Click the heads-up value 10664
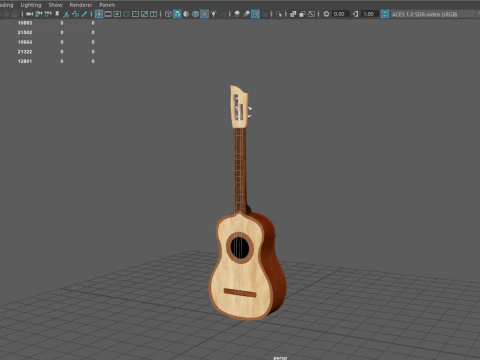 tap(25, 42)
